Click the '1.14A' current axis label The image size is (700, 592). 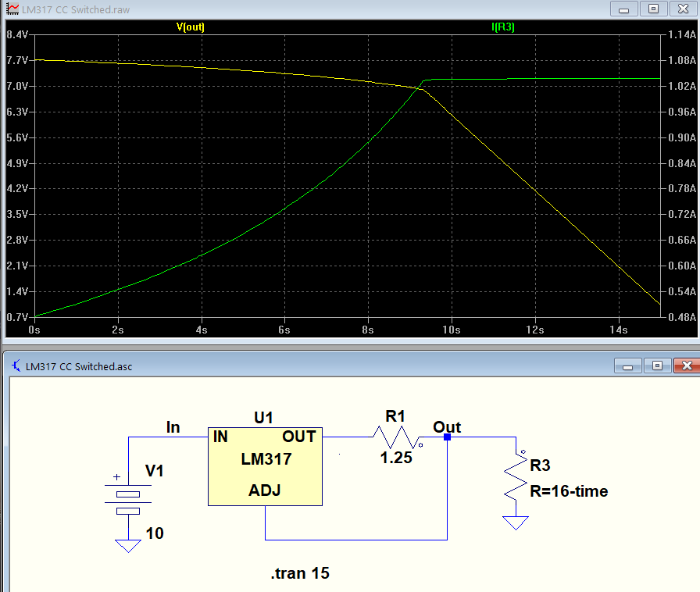click(x=682, y=34)
